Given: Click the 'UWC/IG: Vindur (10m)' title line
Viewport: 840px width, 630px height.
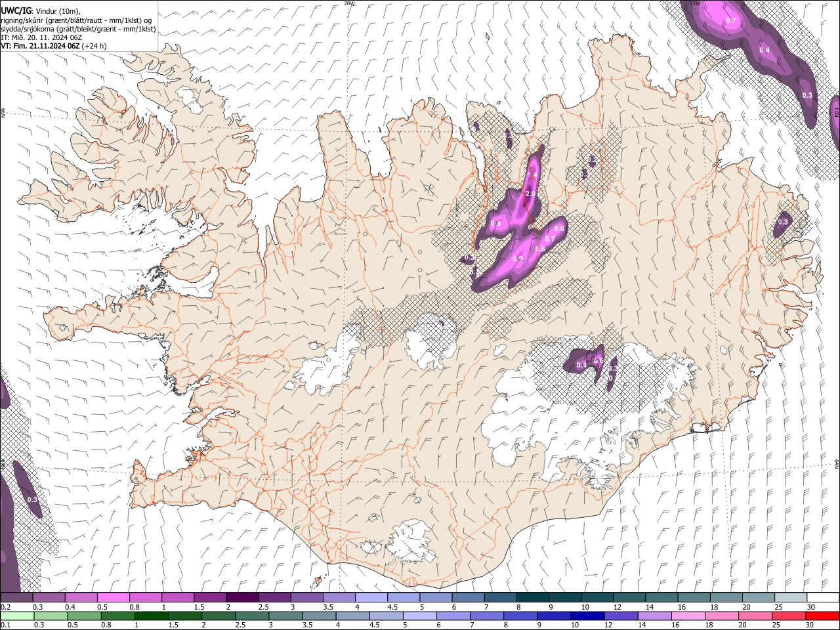Looking at the screenshot, I should (41, 11).
